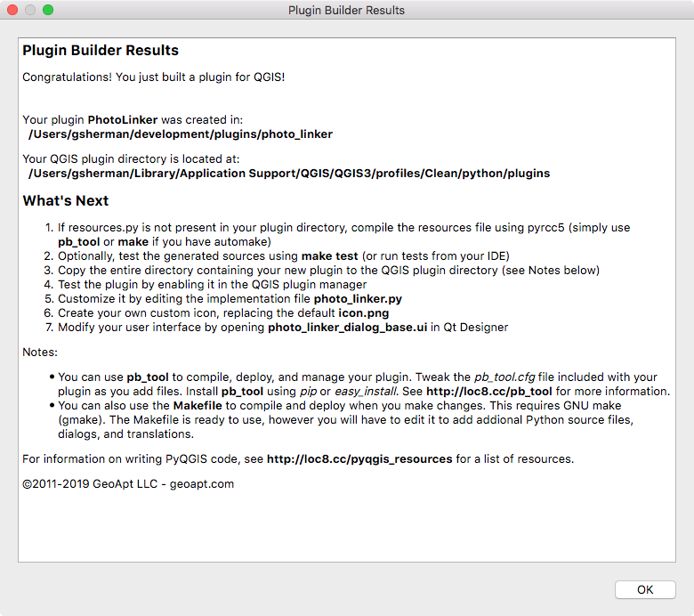Viewport: 694px width, 616px height.
Task: Click the bold Makefile word in notes
Action: click(x=198, y=406)
